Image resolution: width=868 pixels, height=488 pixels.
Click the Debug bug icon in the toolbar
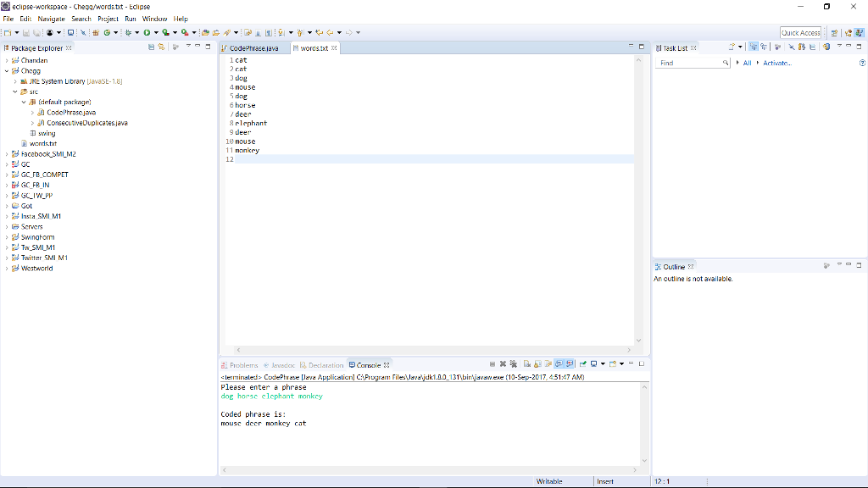point(128,33)
